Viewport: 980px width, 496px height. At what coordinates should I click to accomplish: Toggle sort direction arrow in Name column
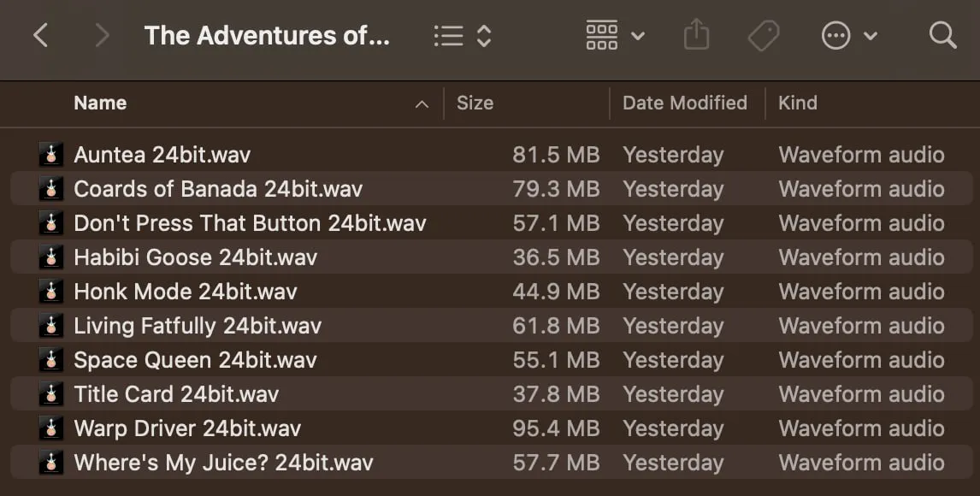[422, 103]
